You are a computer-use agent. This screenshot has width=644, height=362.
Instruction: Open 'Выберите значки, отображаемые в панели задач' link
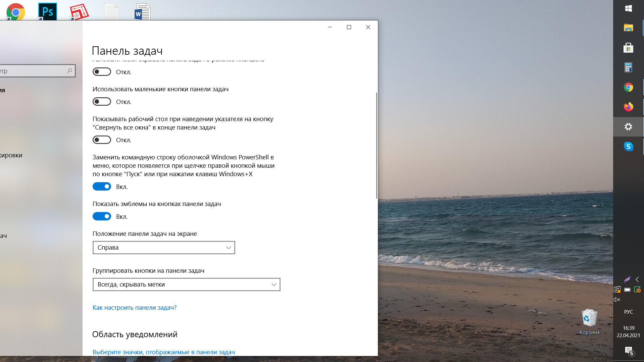point(164,352)
